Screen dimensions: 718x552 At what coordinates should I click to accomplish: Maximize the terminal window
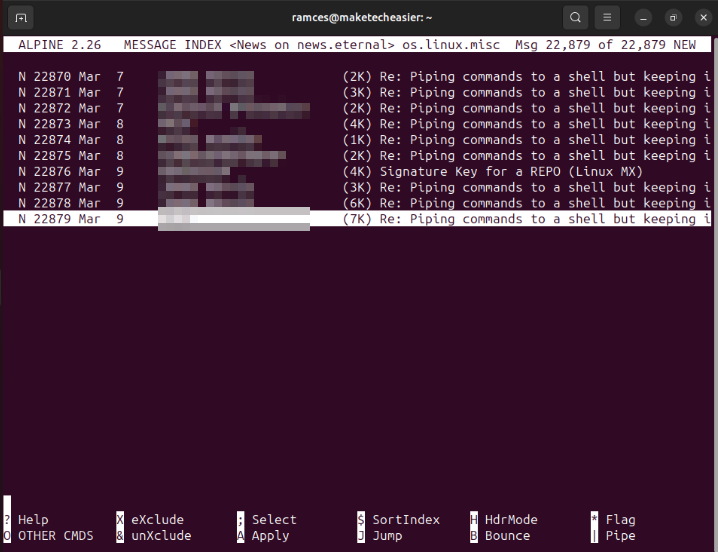673,18
